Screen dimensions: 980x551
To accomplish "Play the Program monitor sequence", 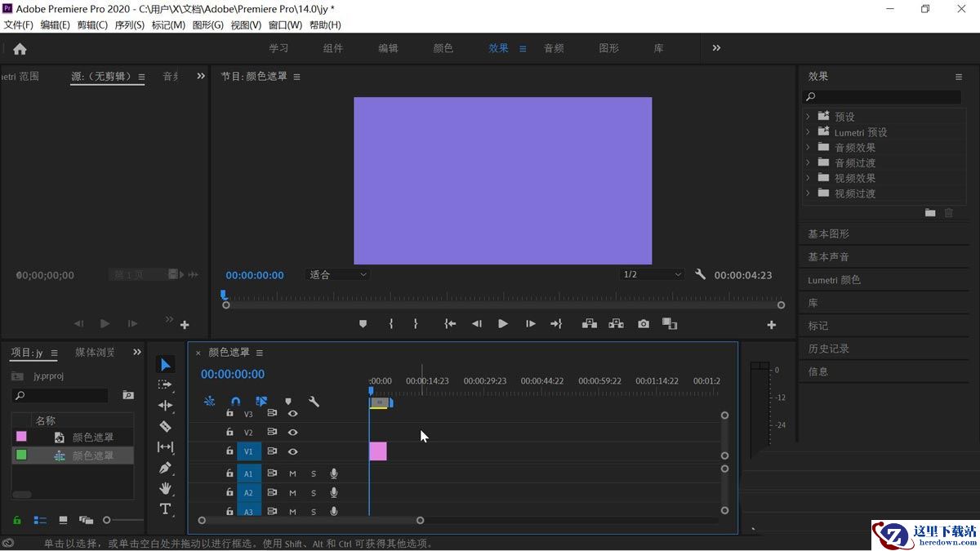I will pos(503,324).
